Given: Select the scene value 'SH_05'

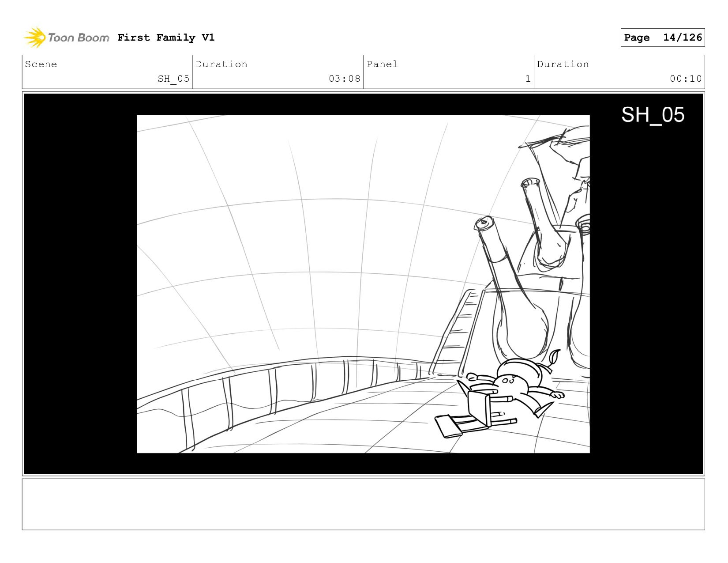Looking at the screenshot, I should [x=173, y=79].
